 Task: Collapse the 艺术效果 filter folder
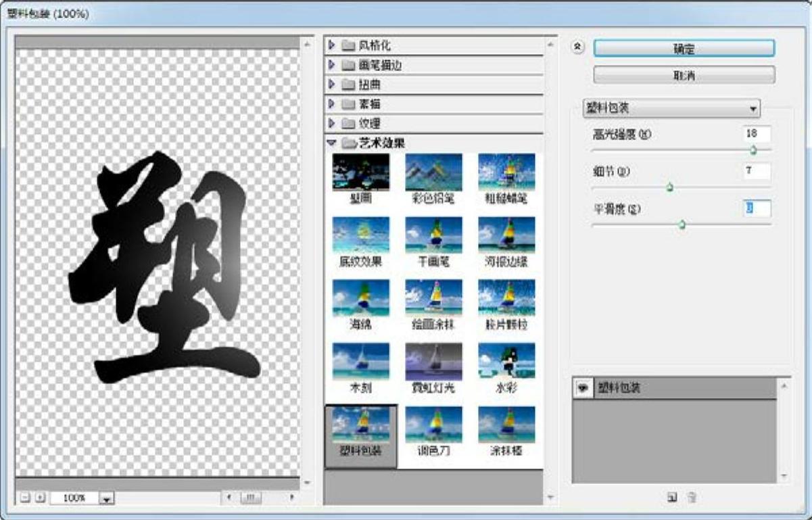click(x=332, y=143)
